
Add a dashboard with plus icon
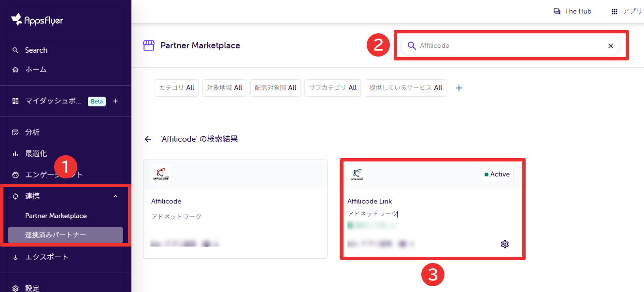coord(115,102)
